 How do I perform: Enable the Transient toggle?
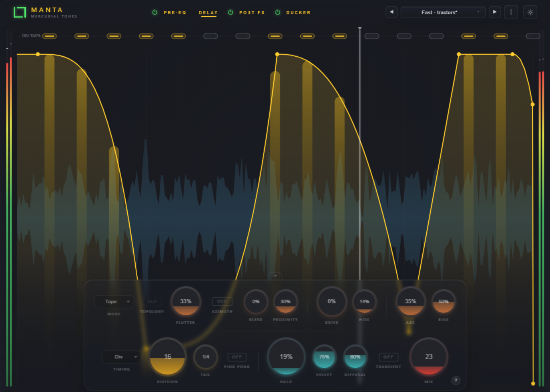coord(388,357)
